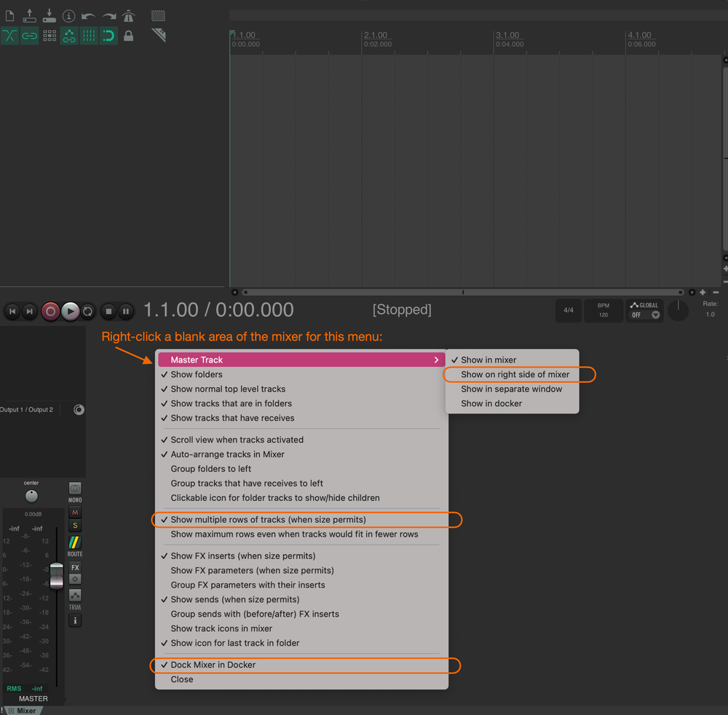Open the ROUTE icon on the Master strip
Image resolution: width=728 pixels, height=715 pixels.
[x=74, y=543]
